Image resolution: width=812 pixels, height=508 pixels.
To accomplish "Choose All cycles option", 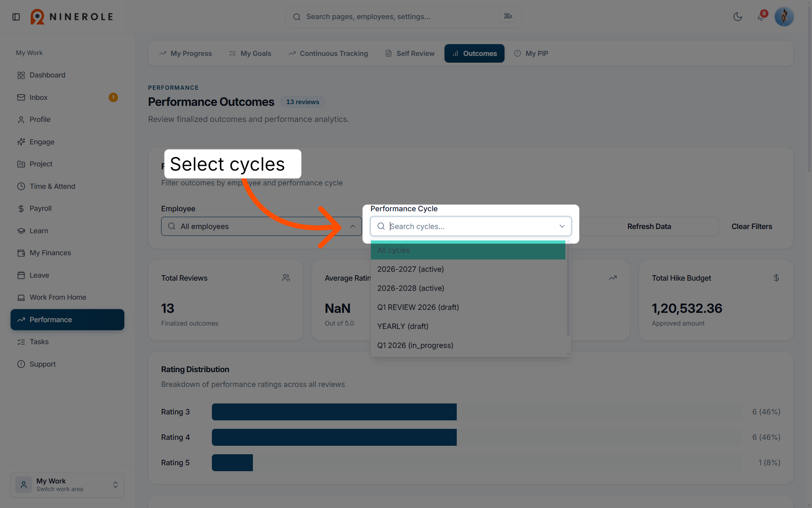I will coord(468,250).
